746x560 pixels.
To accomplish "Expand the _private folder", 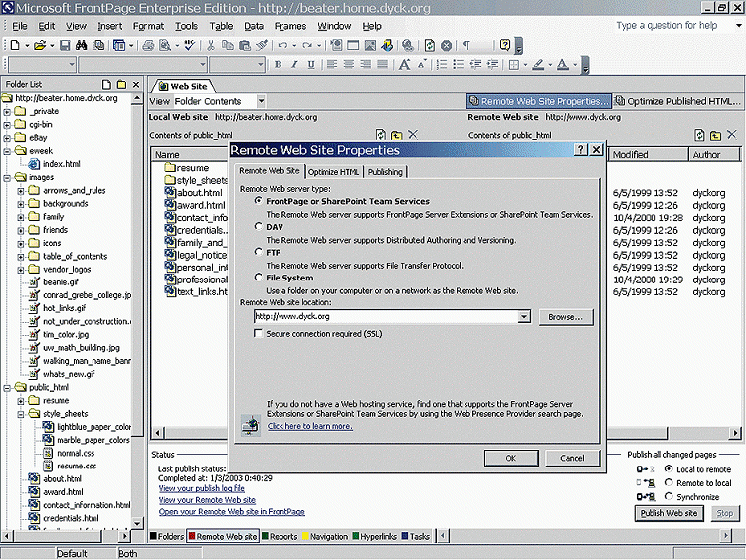I will click(7, 112).
